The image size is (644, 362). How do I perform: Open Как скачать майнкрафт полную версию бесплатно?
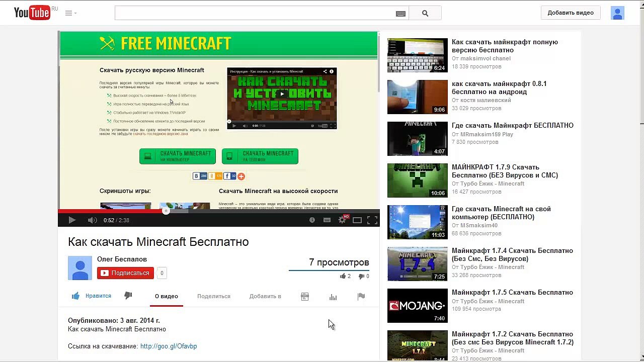505,46
